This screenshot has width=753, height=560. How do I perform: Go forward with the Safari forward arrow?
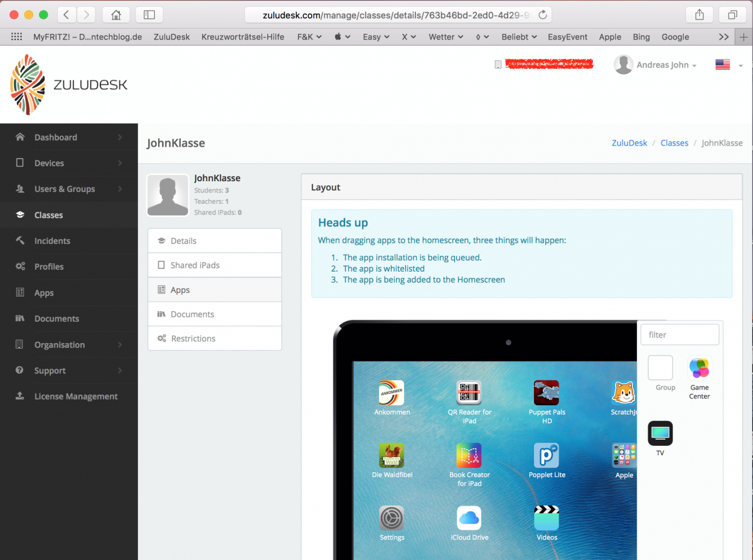coord(86,14)
